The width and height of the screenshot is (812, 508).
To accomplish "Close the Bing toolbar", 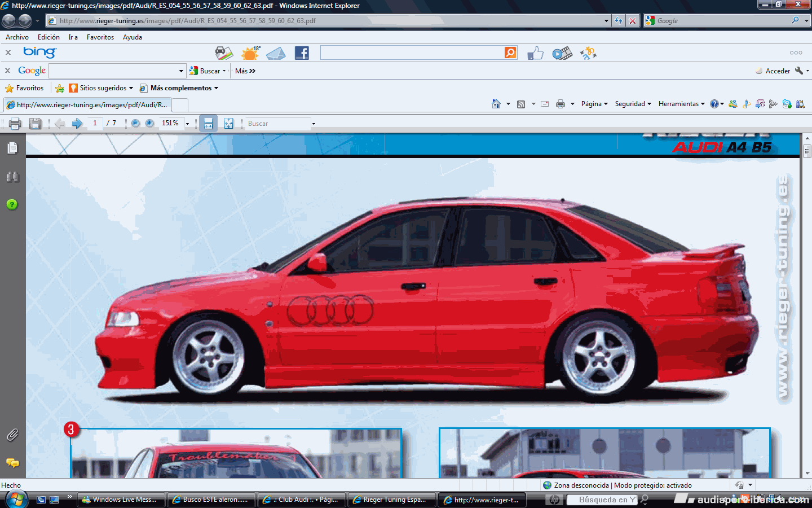I will pos(8,52).
